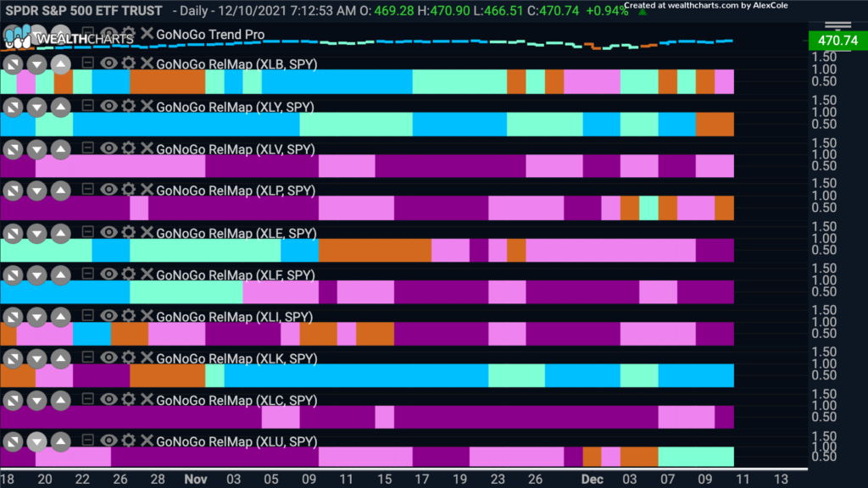Open settings gear for XLI RelMap
Image resolution: width=868 pixels, height=488 pixels.
pos(129,315)
